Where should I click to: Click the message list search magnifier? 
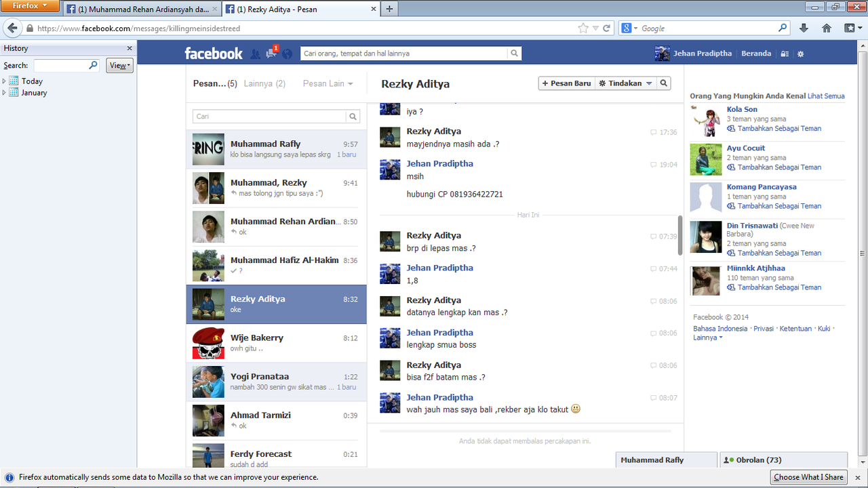[353, 117]
